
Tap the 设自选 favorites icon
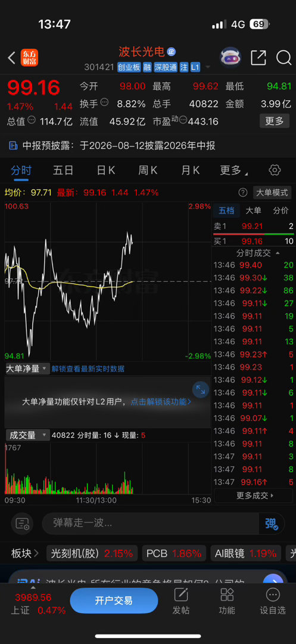[x=273, y=602]
